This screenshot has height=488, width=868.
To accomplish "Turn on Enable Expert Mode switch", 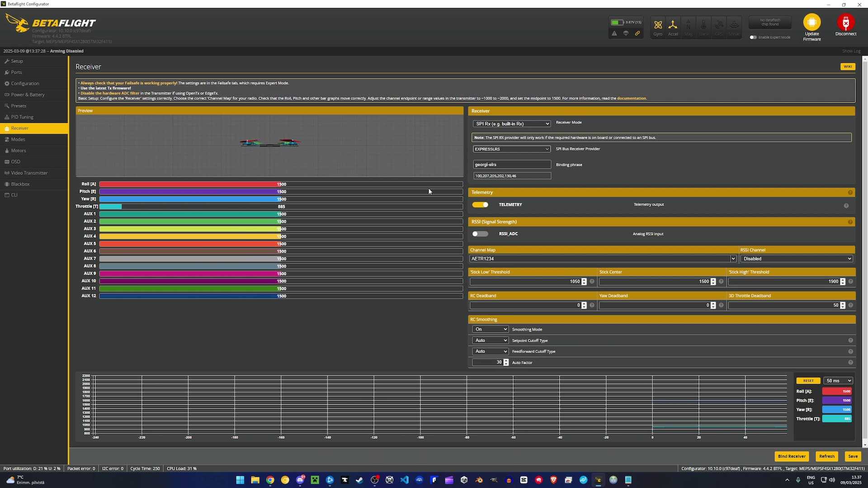I will click(753, 37).
